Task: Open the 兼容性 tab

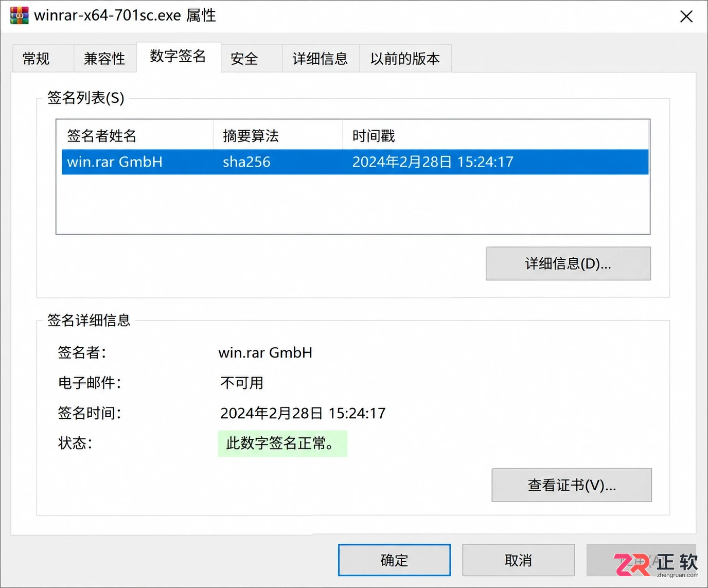Action: point(105,59)
